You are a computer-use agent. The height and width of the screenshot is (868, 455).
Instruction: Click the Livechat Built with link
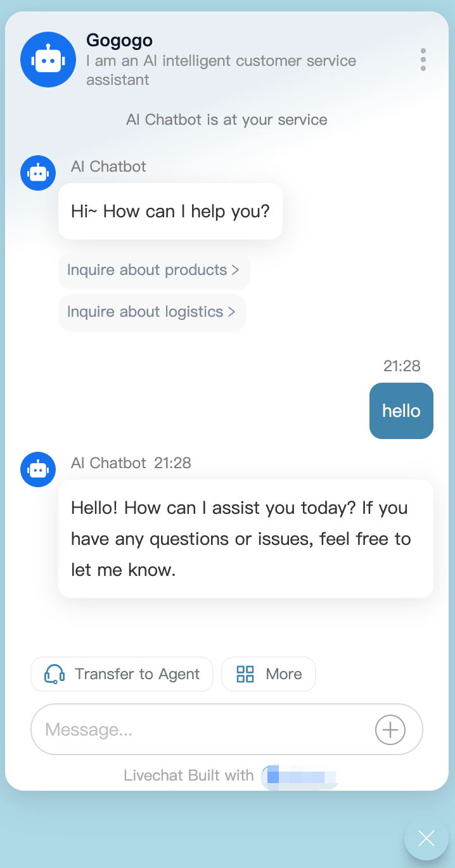point(189,775)
